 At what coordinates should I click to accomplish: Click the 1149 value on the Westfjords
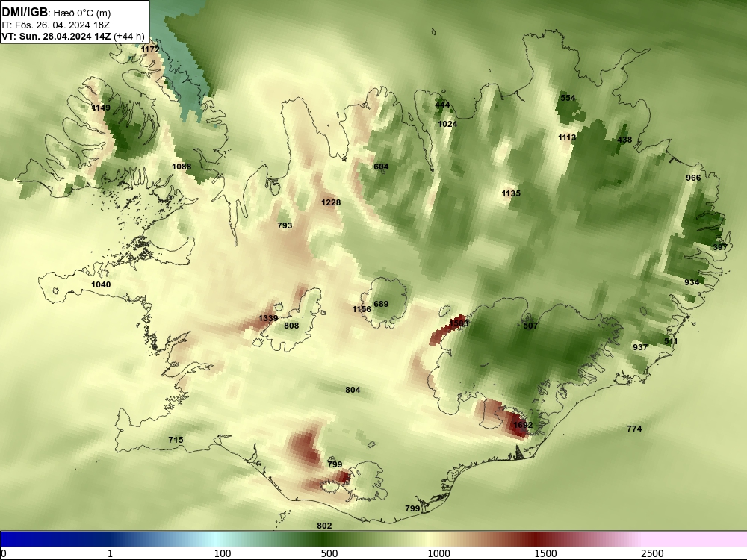click(101, 108)
